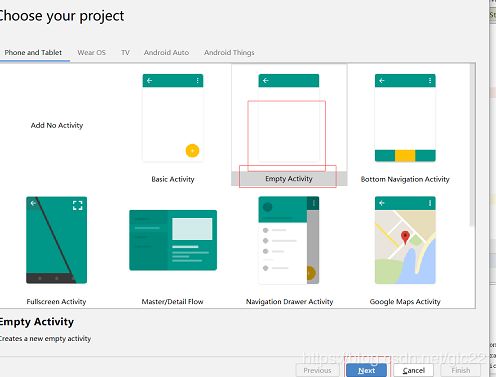This screenshot has width=496, height=377.
Task: Click the Bottom Navigation Activity label
Action: tap(405, 179)
